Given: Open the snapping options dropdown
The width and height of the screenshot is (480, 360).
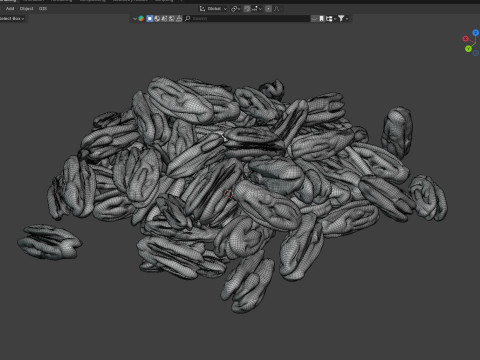Looking at the screenshot, I should pos(257,9).
